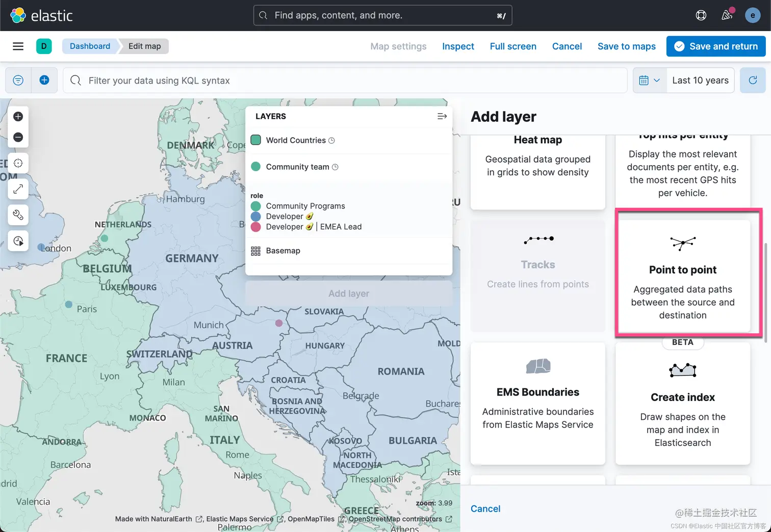The width and height of the screenshot is (771, 532).
Task: Toggle the World Countries layer swatch
Action: [x=256, y=140]
